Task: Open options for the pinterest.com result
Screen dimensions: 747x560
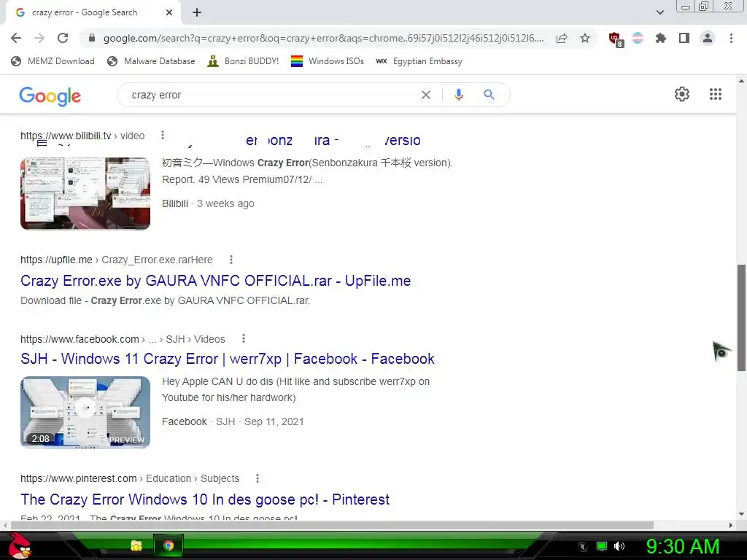Action: pyautogui.click(x=258, y=478)
